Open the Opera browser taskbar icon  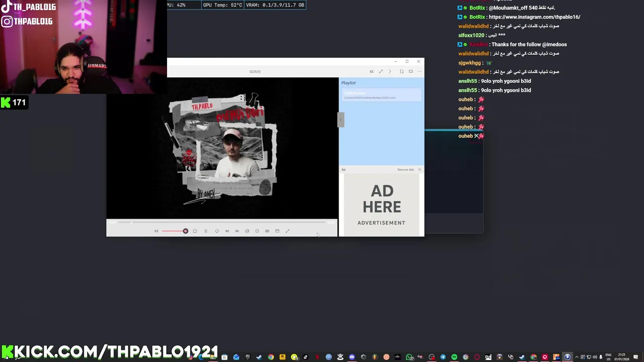click(477, 357)
